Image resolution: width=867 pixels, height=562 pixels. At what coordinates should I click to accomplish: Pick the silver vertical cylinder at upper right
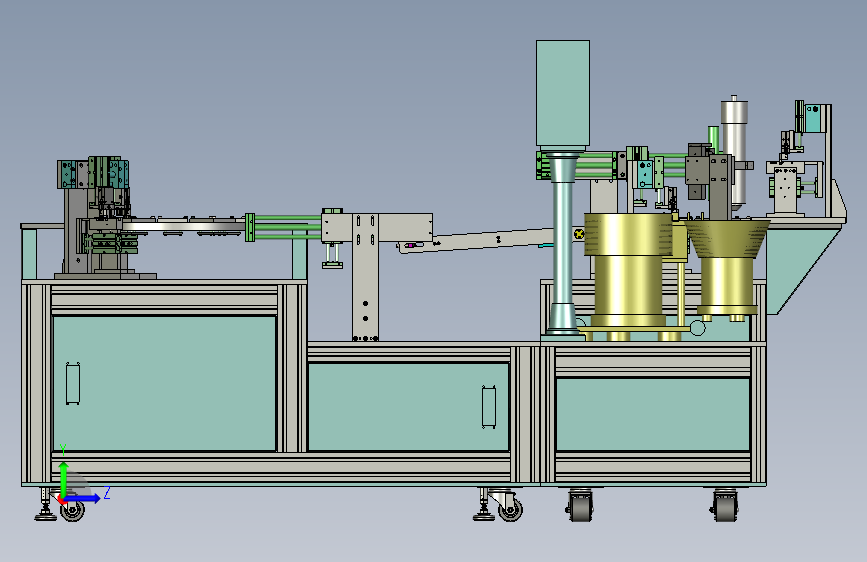734,152
